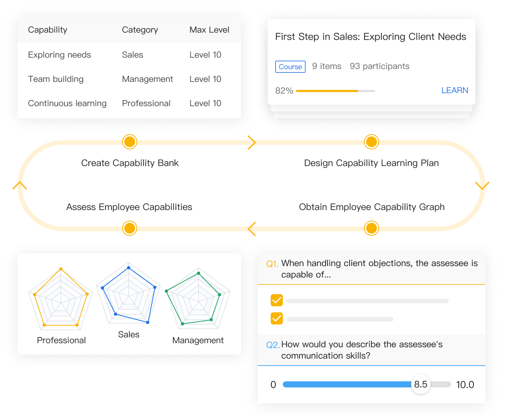Viewport: 505px width, 420px height.
Task: Expand the leftward chevron on the bottom flow path
Action: click(x=251, y=229)
